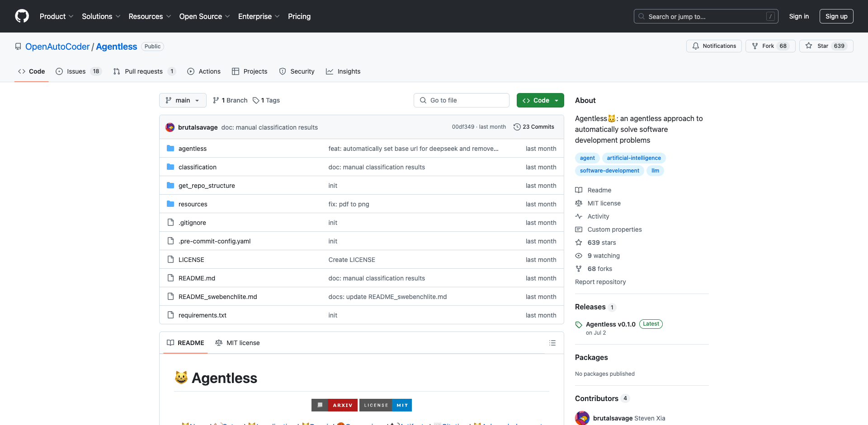Viewport: 868px width, 425px height.
Task: Open the 23 Commits history
Action: (x=534, y=127)
